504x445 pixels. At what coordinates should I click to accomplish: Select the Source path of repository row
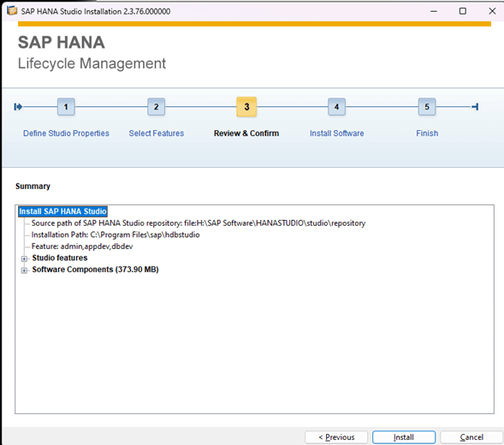199,223
